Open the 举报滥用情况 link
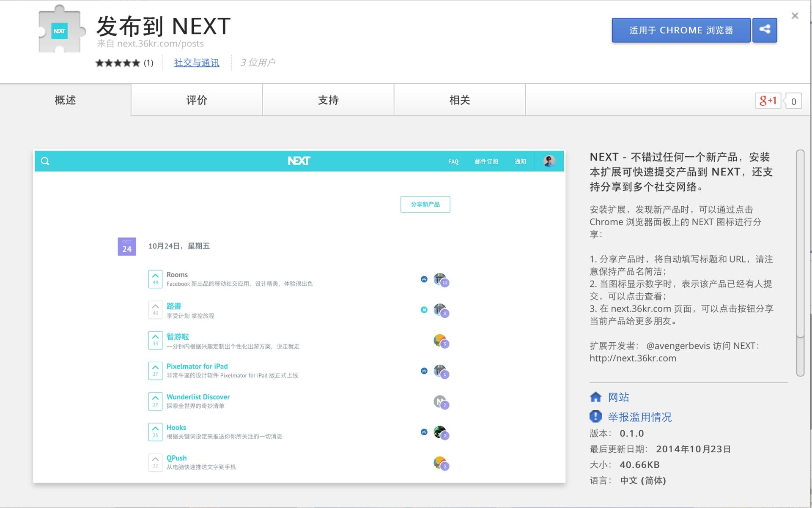This screenshot has height=508, width=812. point(639,417)
